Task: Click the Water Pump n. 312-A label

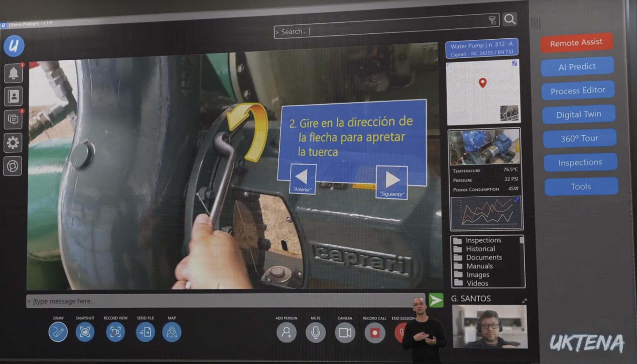Action: [482, 49]
